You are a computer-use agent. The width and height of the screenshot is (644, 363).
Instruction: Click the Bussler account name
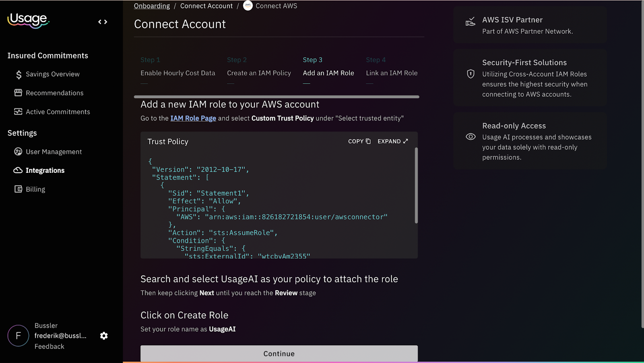[46, 326]
